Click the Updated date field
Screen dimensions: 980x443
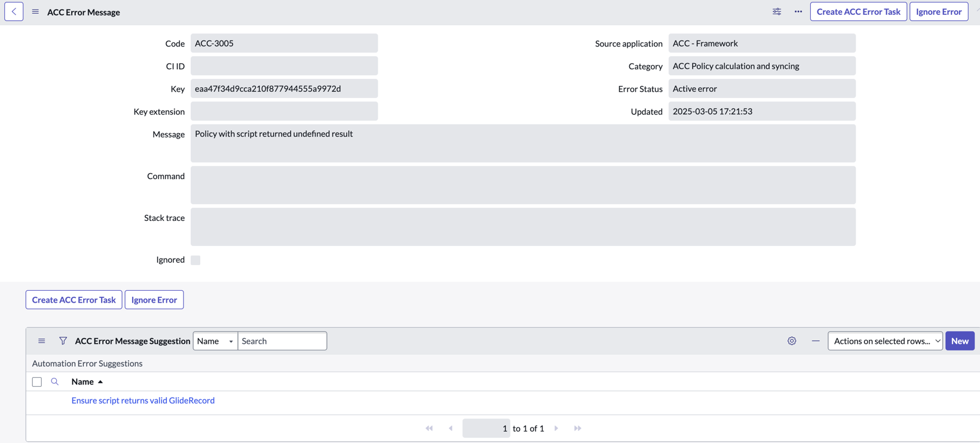pos(762,111)
